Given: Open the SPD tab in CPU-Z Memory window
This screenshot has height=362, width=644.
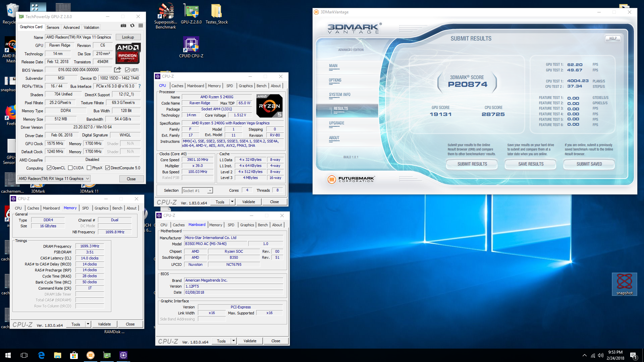Looking at the screenshot, I should [x=86, y=208].
